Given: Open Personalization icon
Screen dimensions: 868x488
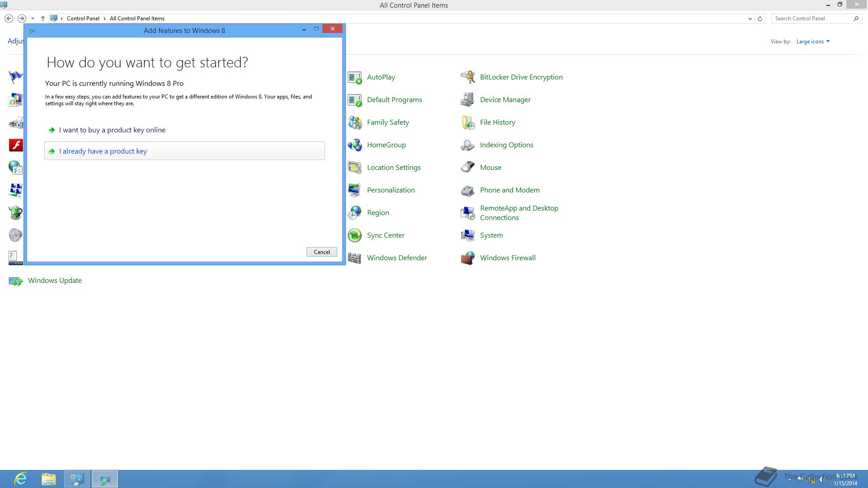Looking at the screenshot, I should coord(354,190).
